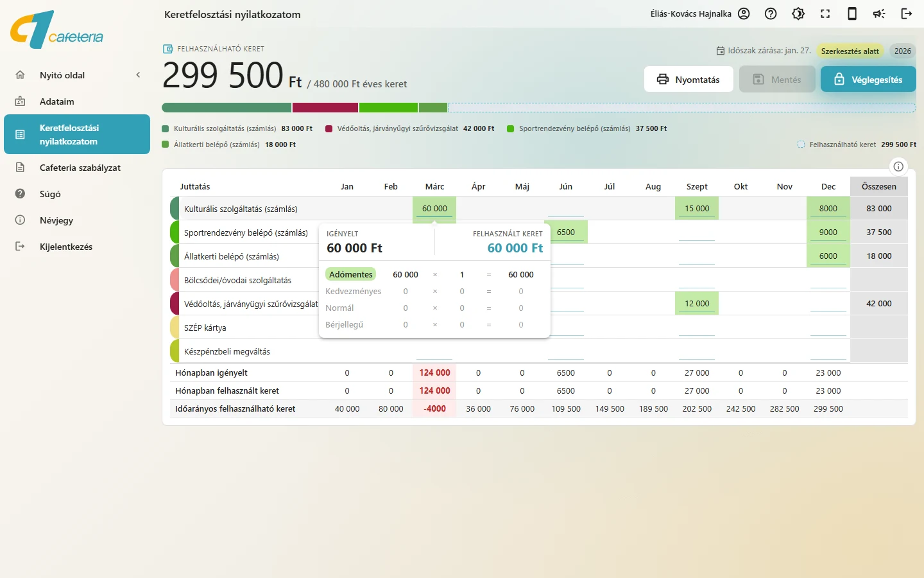This screenshot has width=924, height=578.
Task: Edit the Állatkerti belépő Dec cell 6000
Action: (828, 256)
